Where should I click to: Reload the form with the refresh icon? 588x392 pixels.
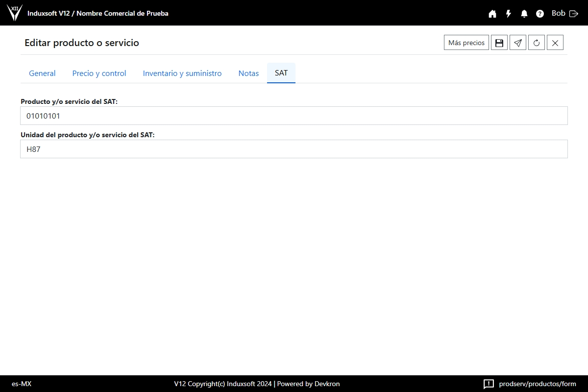[x=537, y=43]
